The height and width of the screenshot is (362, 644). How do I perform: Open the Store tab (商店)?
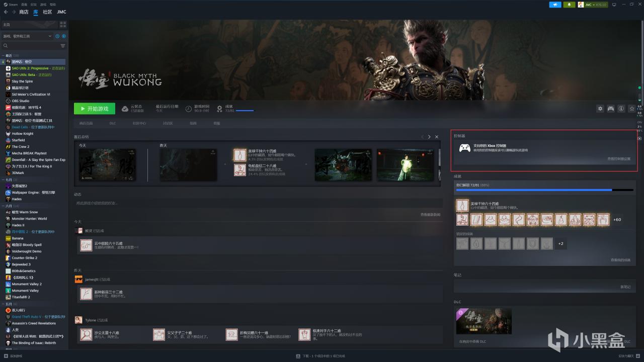[x=24, y=12]
